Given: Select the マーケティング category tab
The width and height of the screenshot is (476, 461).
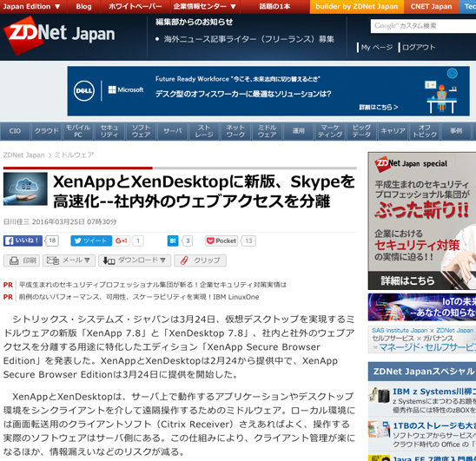Looking at the screenshot, I should pyautogui.click(x=330, y=131).
